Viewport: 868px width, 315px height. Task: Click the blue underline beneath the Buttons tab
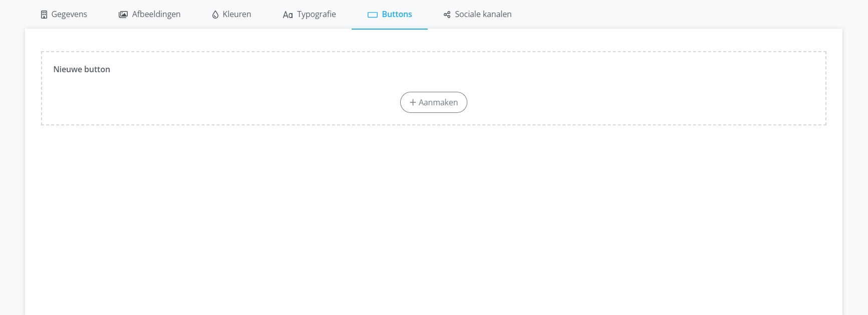(x=390, y=29)
